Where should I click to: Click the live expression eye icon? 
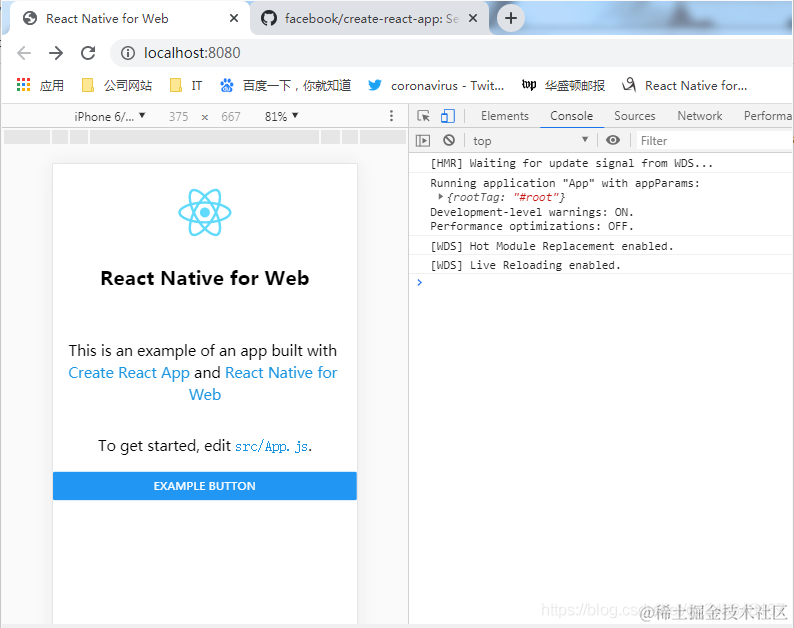[x=613, y=140]
